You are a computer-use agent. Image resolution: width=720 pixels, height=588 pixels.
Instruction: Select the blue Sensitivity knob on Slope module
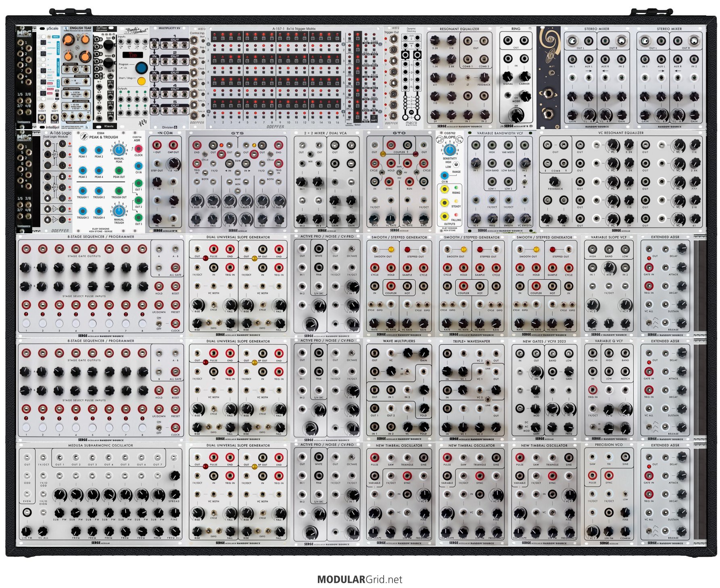pos(450,150)
